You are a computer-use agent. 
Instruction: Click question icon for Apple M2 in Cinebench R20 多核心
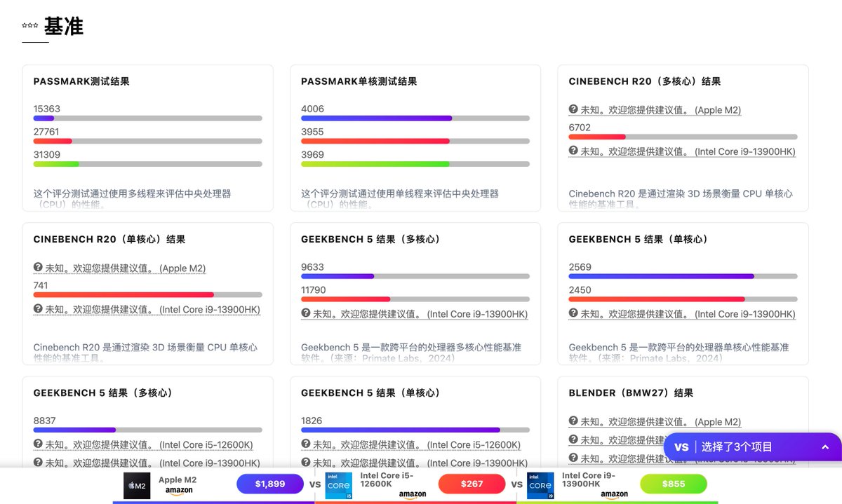click(573, 109)
